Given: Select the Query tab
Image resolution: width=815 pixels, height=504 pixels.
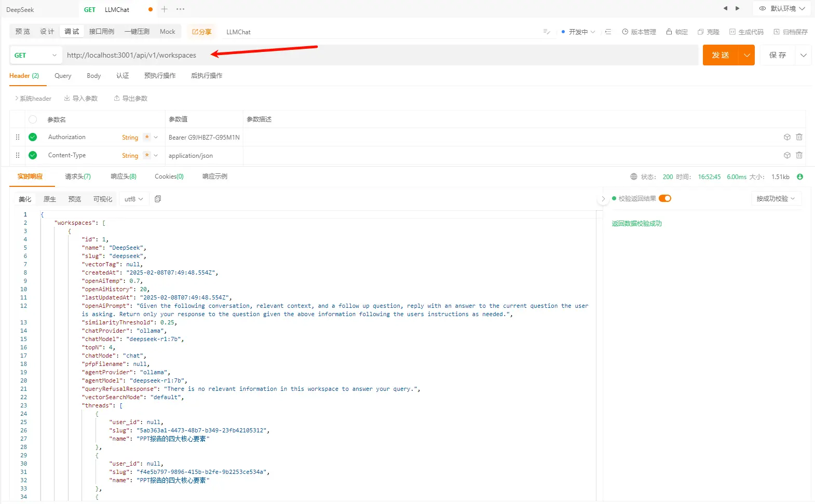Looking at the screenshot, I should point(63,76).
